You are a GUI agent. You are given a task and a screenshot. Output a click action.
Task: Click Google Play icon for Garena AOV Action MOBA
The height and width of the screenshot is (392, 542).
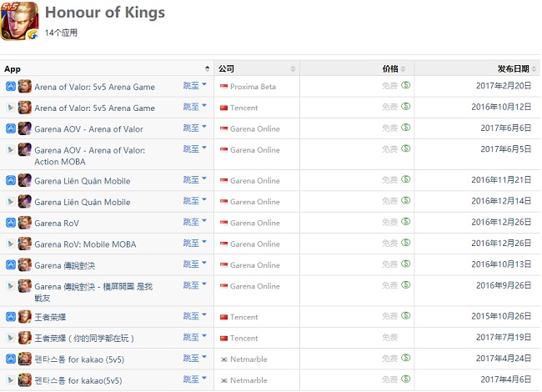pyautogui.click(x=11, y=149)
